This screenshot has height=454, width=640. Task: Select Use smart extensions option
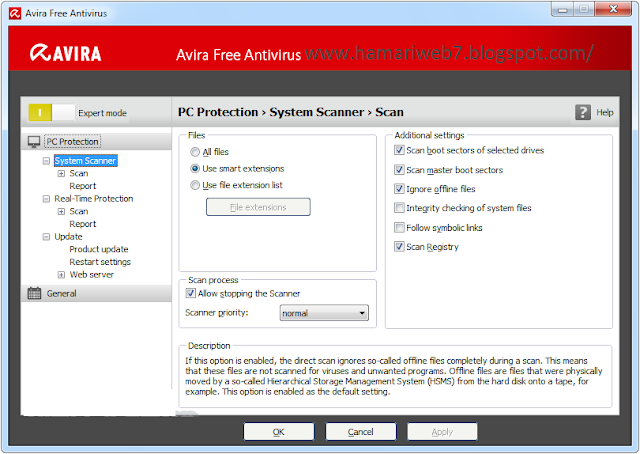(x=195, y=169)
